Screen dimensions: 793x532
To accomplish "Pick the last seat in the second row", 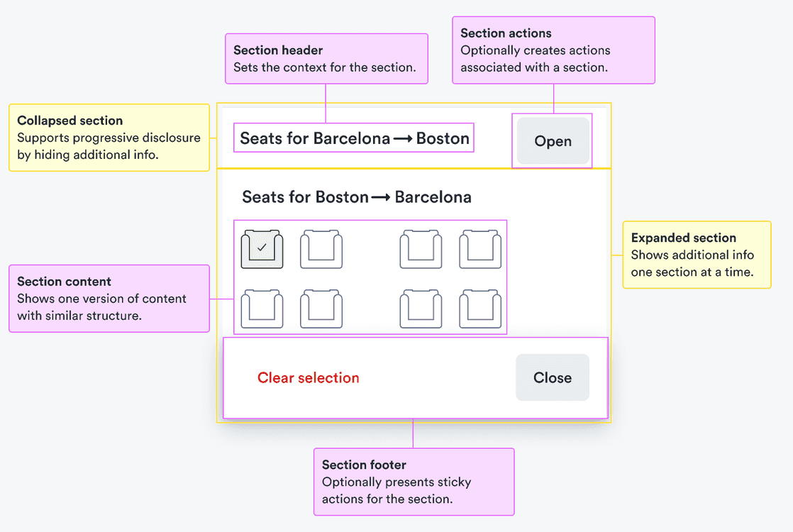I will [x=480, y=309].
